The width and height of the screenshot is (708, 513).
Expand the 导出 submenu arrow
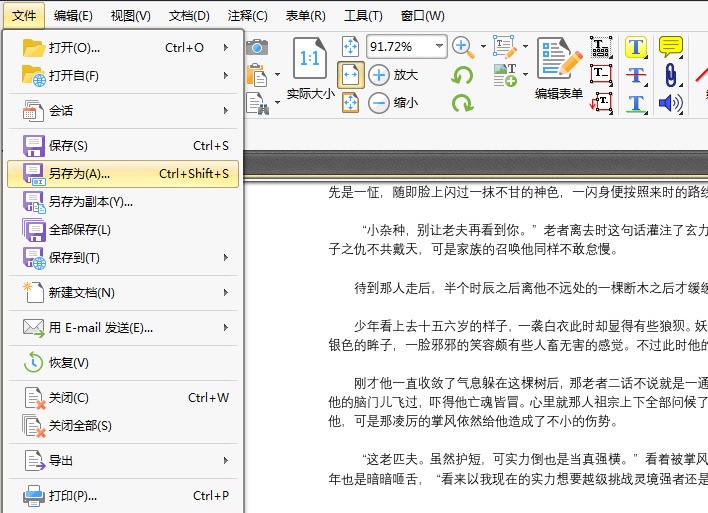226,461
